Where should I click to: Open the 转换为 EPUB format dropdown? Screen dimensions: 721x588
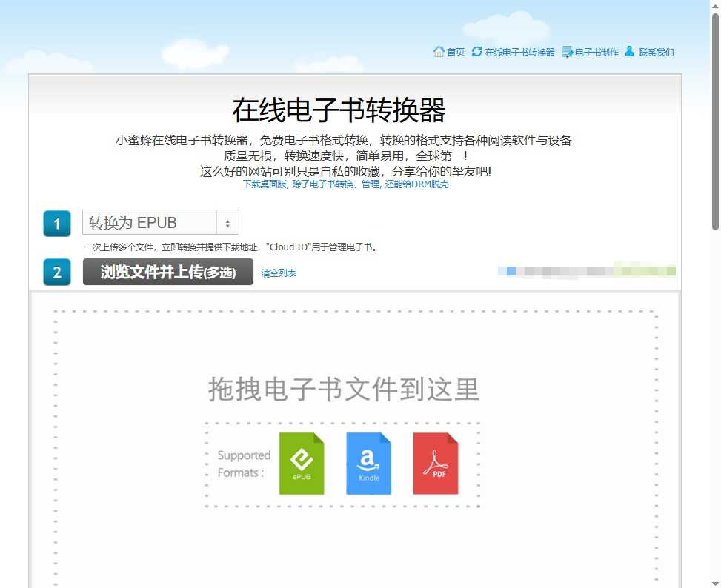click(x=148, y=221)
